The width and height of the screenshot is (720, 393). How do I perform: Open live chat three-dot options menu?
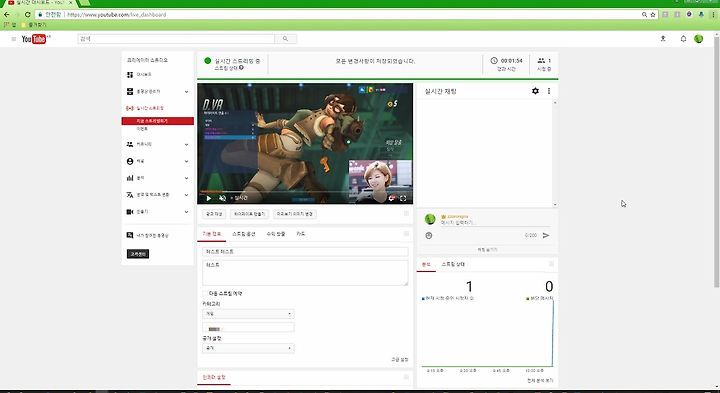point(549,91)
